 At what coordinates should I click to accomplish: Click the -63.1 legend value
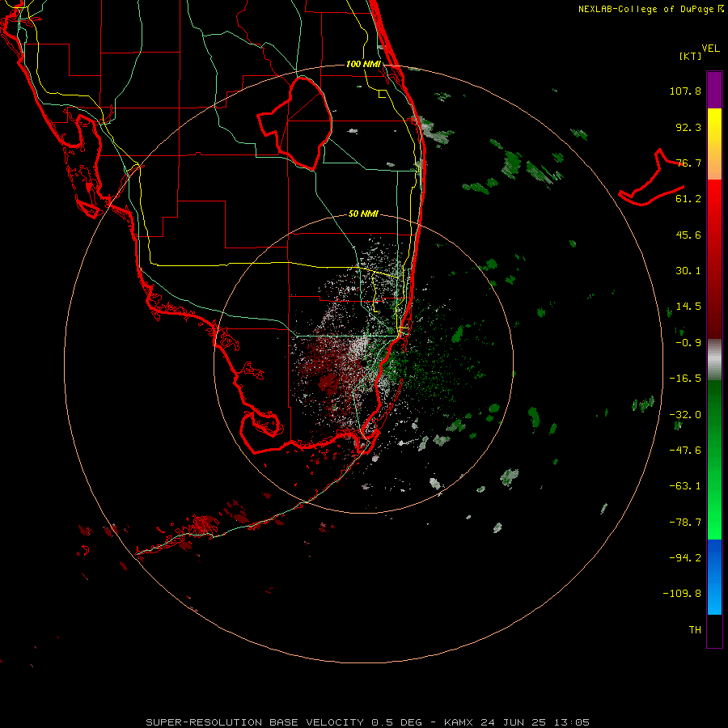[685, 486]
